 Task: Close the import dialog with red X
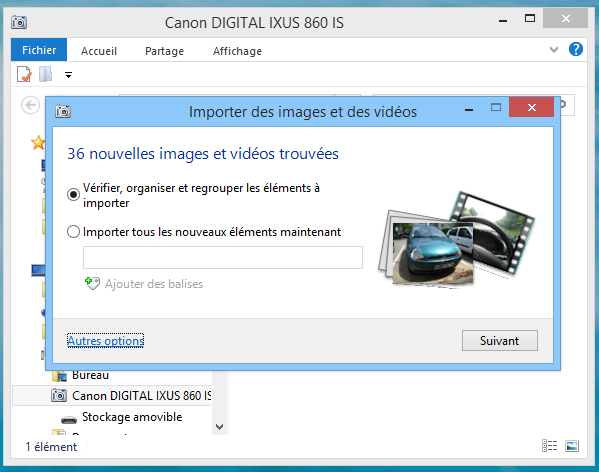[531, 107]
